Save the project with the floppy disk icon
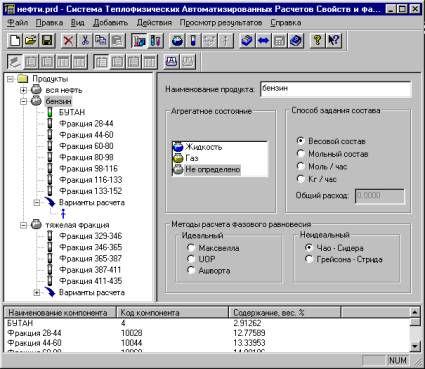425x369 pixels. pos(47,41)
